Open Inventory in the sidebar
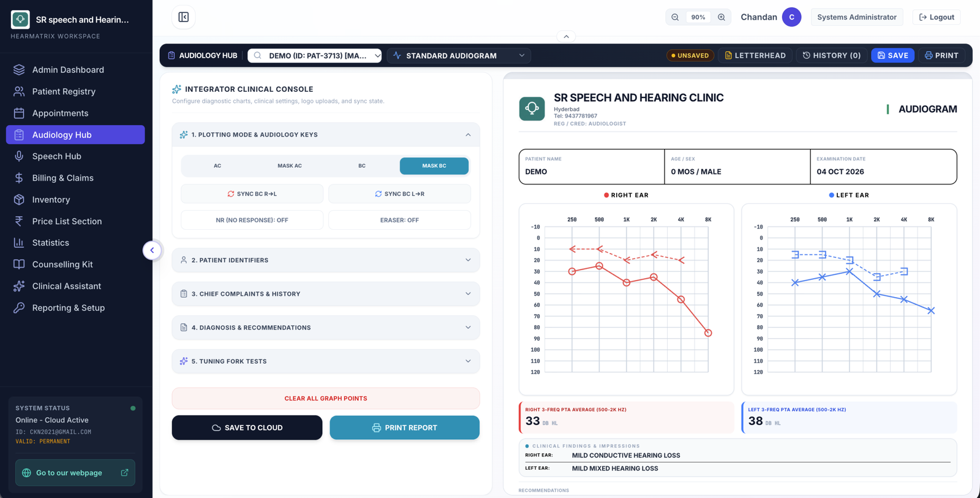Screen dimensions: 980x498 (x=75, y=200)
